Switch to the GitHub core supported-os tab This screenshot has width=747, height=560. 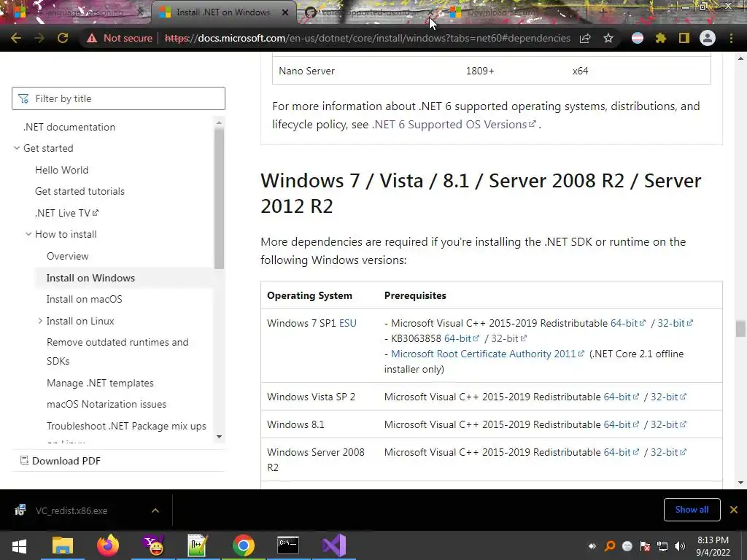(369, 12)
